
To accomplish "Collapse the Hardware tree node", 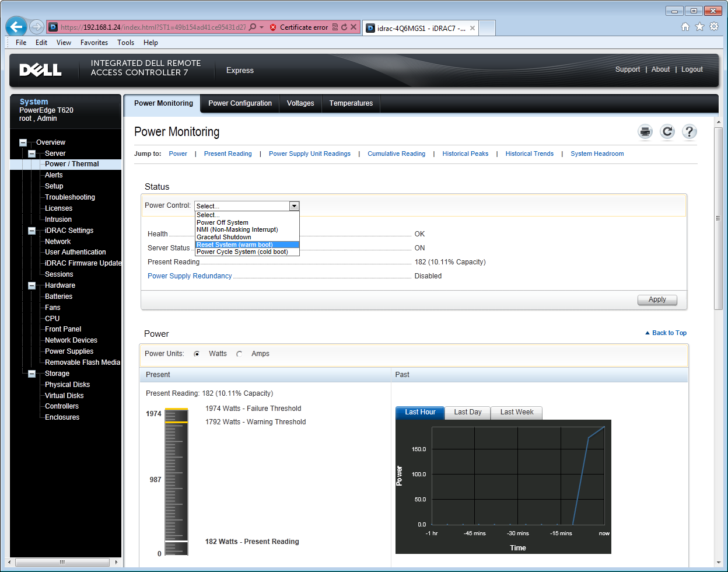I will coord(32,285).
